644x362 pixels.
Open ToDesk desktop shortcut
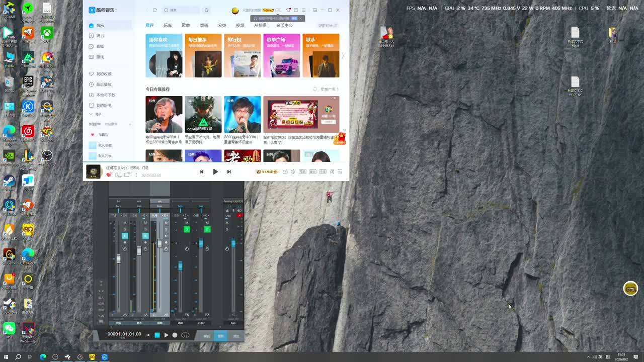click(28, 183)
